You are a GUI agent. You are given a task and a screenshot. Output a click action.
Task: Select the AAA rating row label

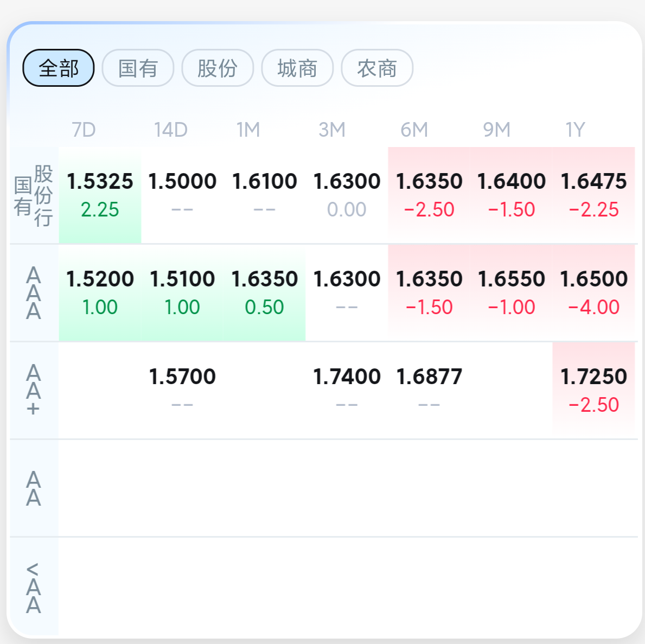coord(34,293)
